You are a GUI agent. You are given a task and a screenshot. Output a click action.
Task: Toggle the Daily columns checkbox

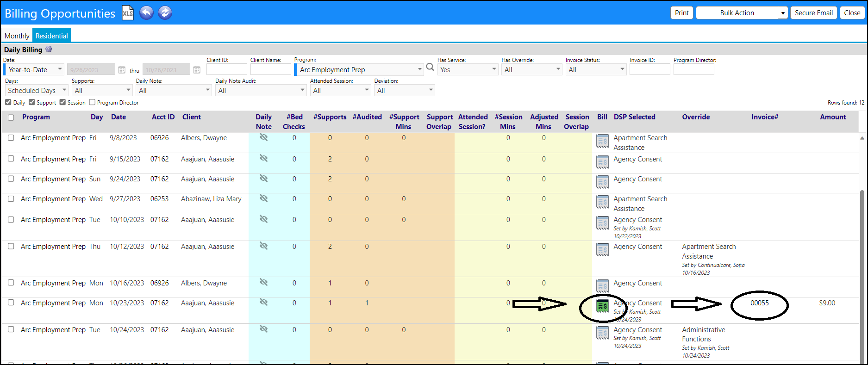(x=8, y=102)
